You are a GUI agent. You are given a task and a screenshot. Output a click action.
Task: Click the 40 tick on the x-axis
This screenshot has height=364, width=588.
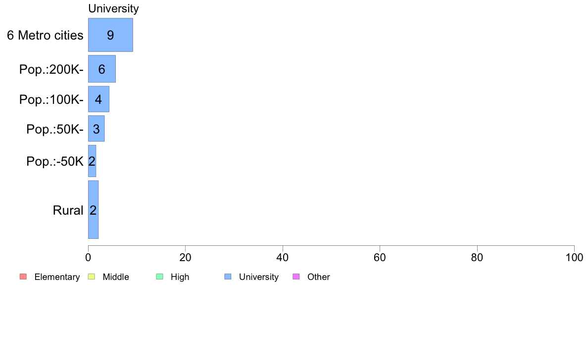[283, 258]
